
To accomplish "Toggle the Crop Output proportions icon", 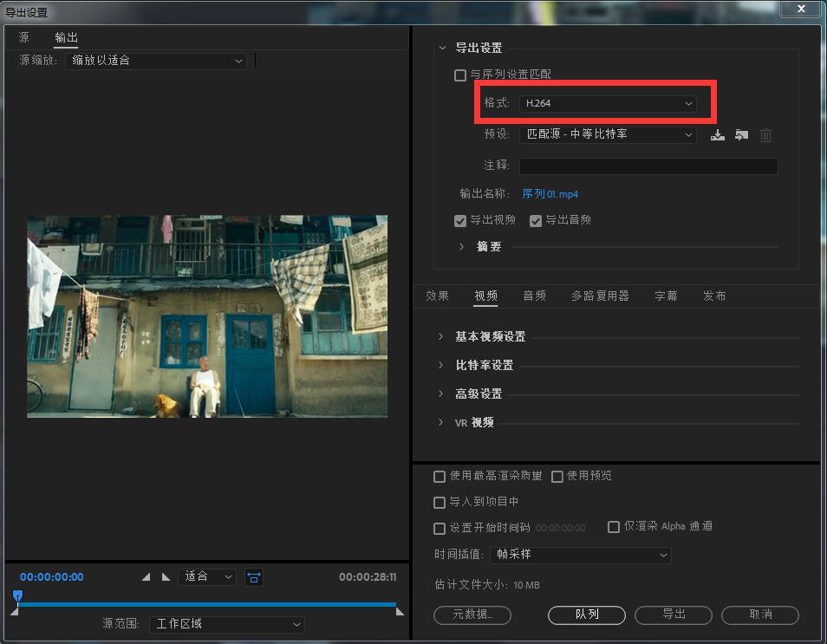I will [254, 576].
